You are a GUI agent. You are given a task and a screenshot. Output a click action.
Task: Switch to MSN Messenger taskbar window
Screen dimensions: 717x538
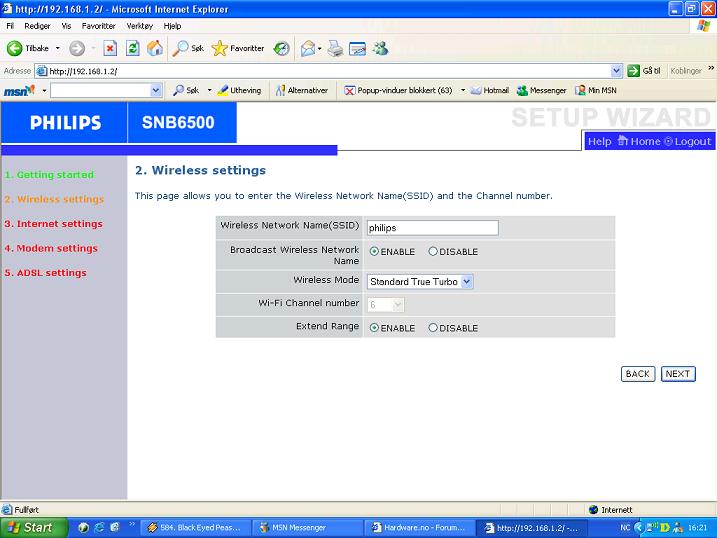click(x=306, y=527)
